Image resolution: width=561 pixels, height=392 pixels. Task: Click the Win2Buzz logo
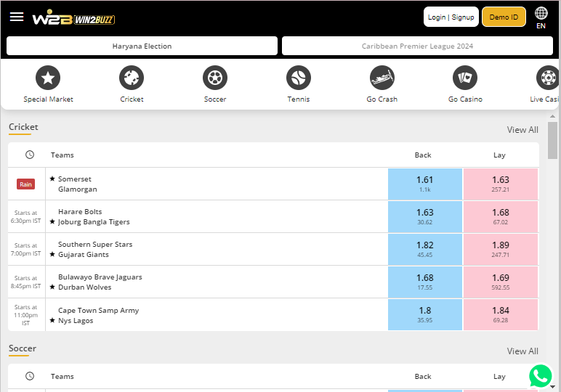click(73, 18)
